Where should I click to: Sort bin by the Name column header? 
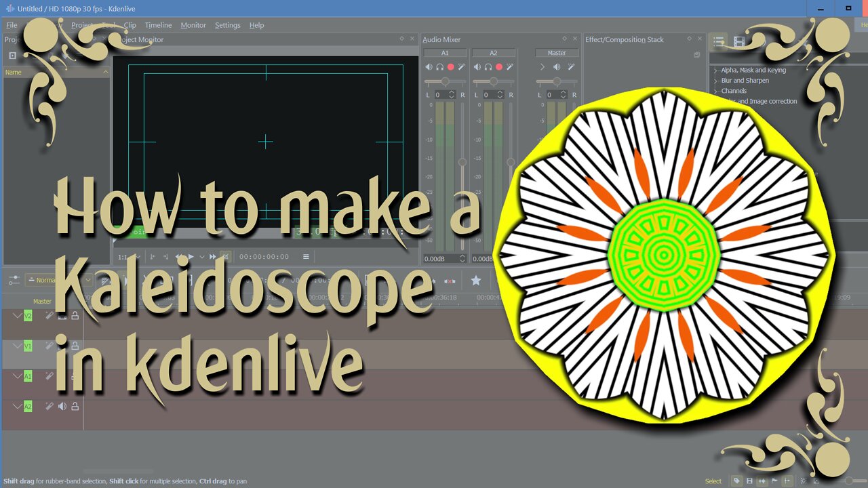tap(56, 72)
